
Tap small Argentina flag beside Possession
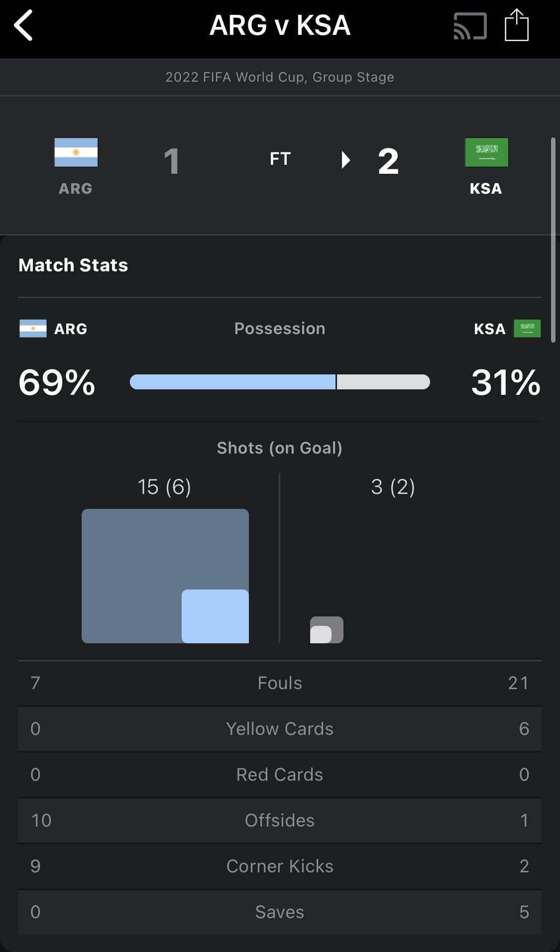click(33, 329)
